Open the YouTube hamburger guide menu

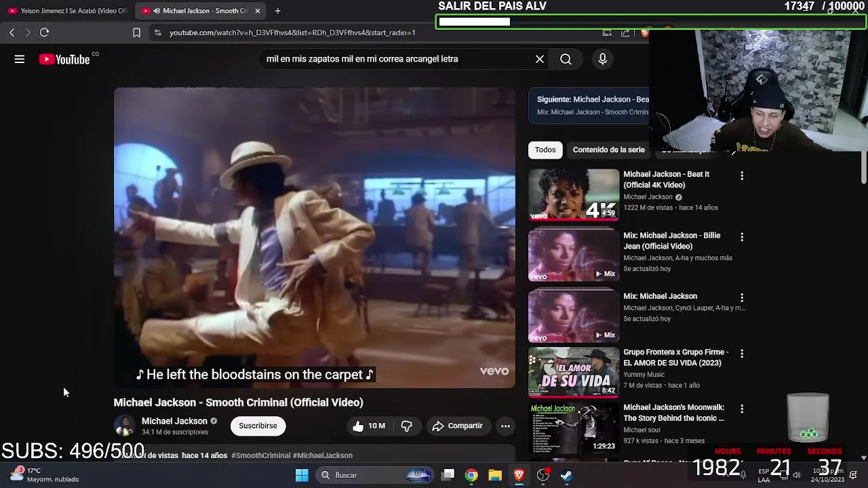click(20, 59)
